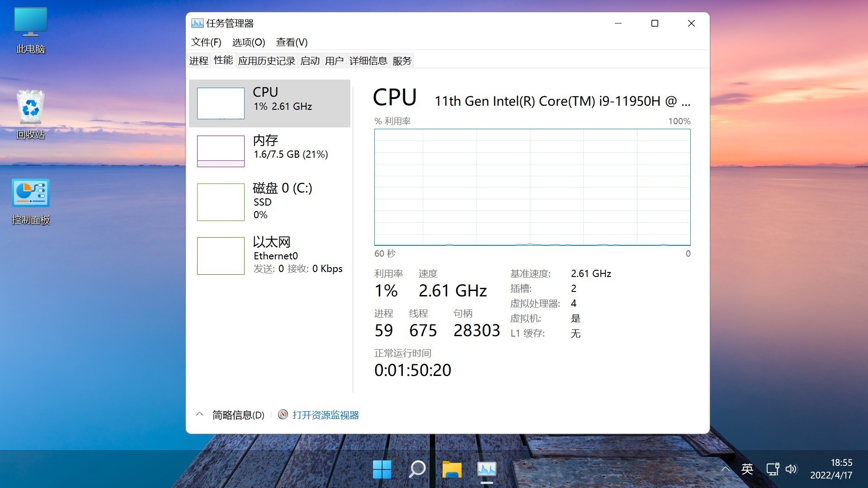
Task: Switch to the 进程 tab
Action: click(x=198, y=61)
